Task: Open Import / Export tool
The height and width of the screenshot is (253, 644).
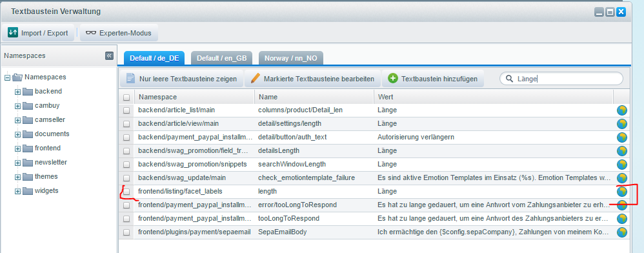Action: (x=38, y=33)
